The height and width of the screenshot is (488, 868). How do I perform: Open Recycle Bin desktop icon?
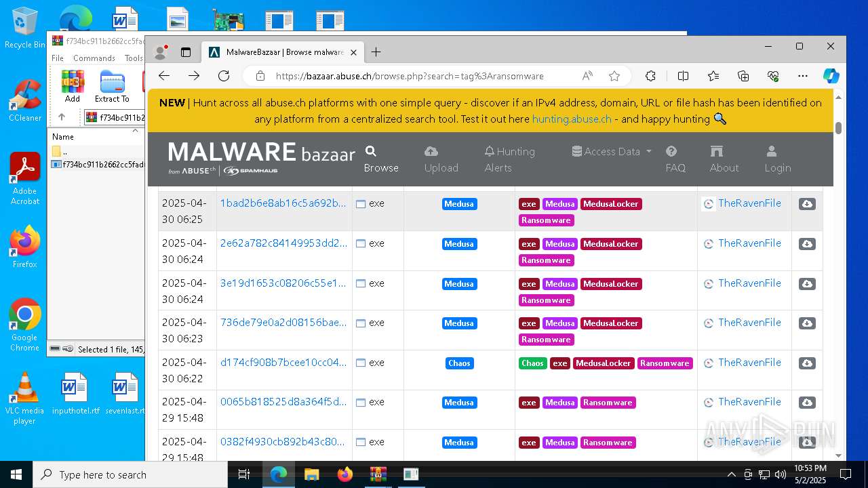[x=24, y=27]
